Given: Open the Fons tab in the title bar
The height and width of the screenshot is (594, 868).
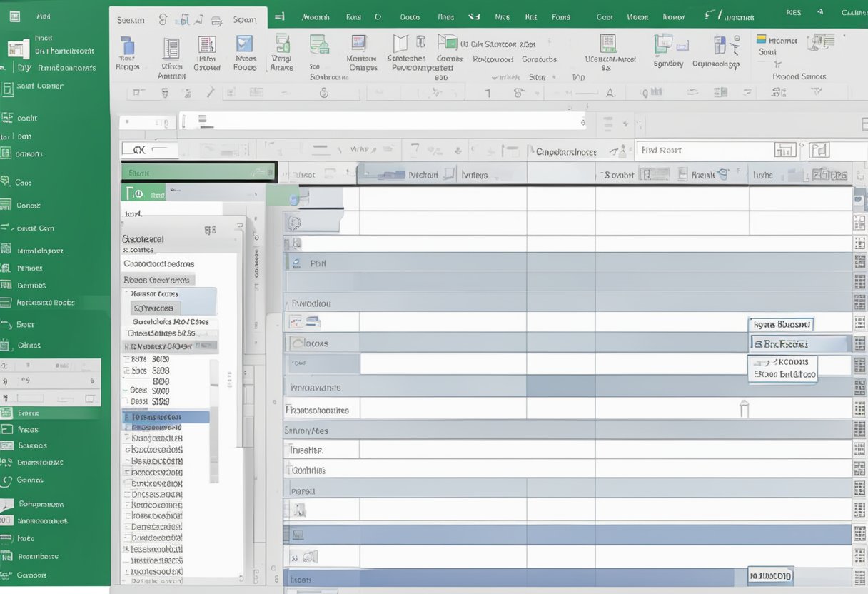Looking at the screenshot, I should pos(561,16).
